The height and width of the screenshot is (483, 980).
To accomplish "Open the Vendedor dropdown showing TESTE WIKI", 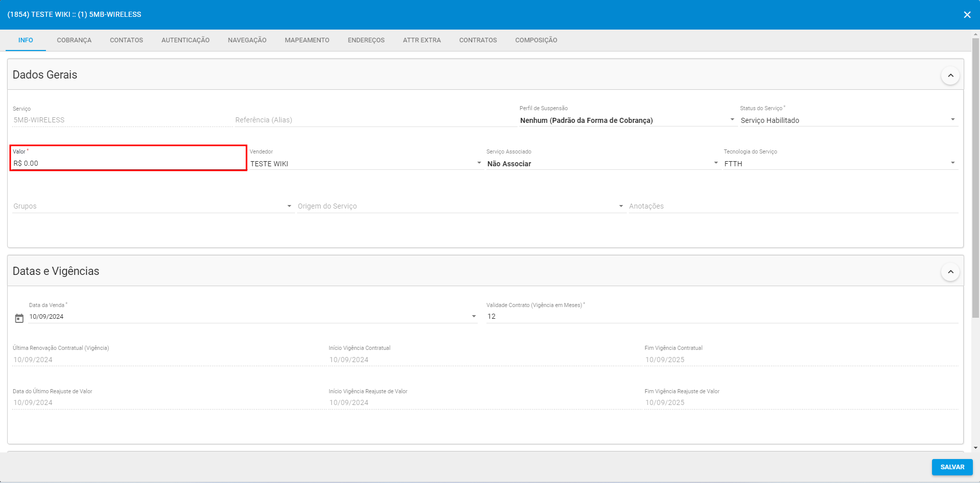I will coord(366,164).
